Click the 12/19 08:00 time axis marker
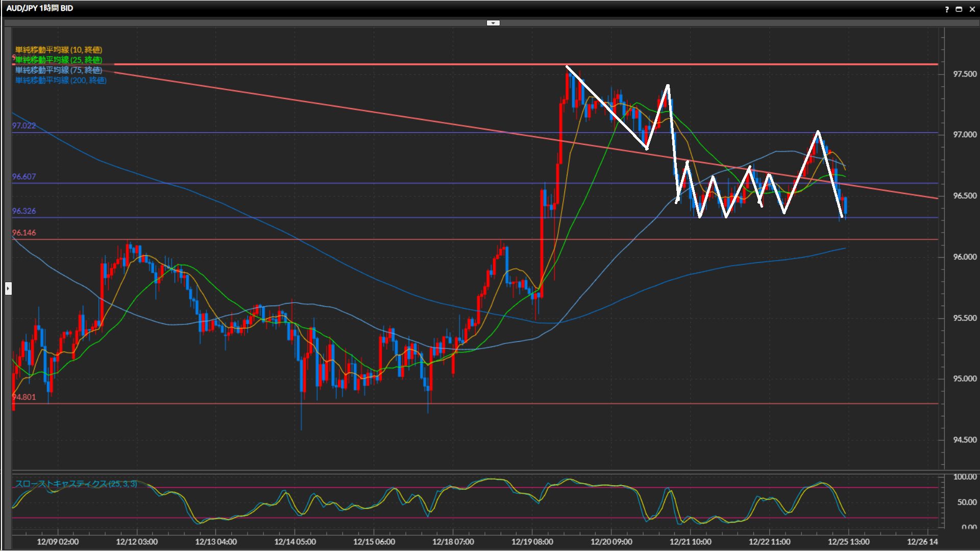980x551 pixels. pos(532,541)
